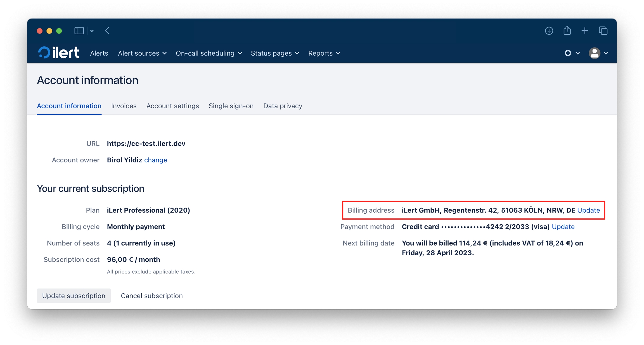Expand the Alert sources dropdown
The width and height of the screenshot is (644, 345).
[142, 53]
